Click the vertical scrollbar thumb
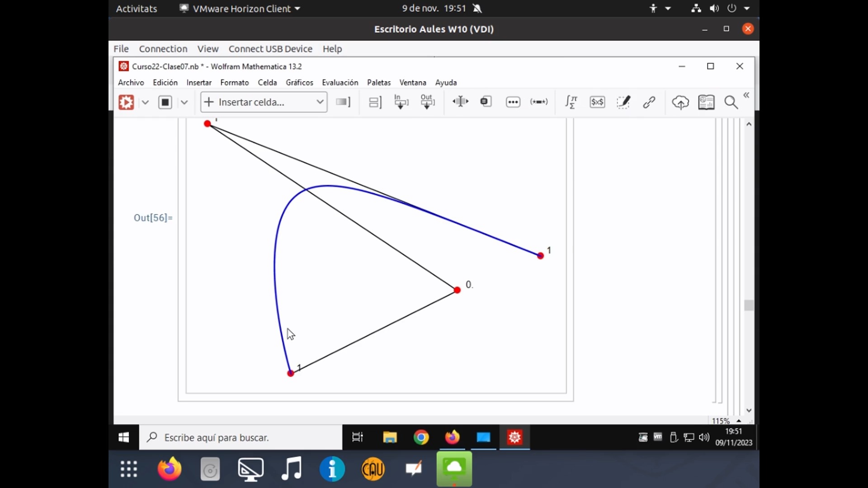The image size is (868, 488). click(749, 305)
